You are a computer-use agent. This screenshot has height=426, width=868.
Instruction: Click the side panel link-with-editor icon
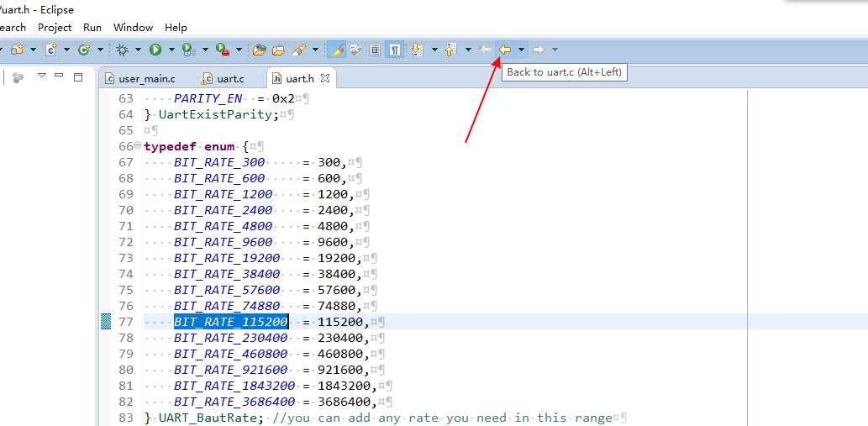click(x=18, y=77)
